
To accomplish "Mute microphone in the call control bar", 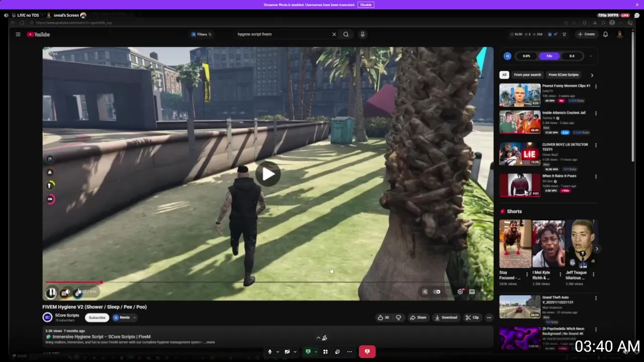I will (x=270, y=351).
